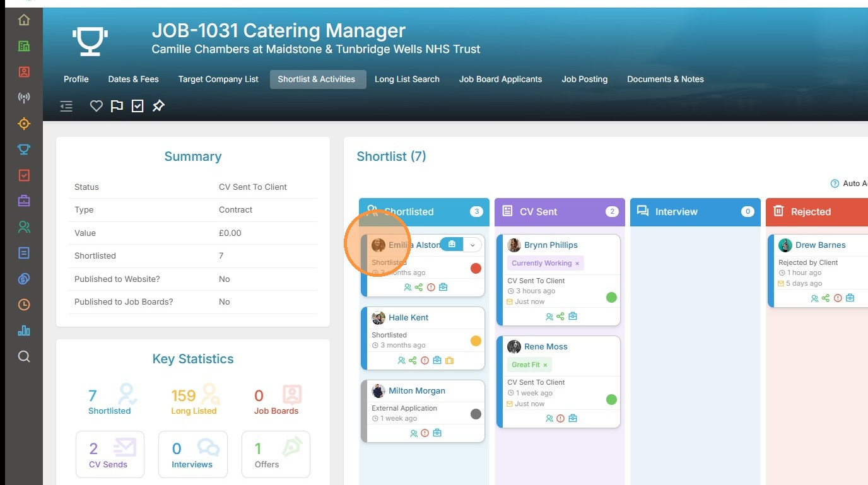This screenshot has height=485, width=868.
Task: Open Brynn Phillips' candidate name link
Action: [x=551, y=245]
